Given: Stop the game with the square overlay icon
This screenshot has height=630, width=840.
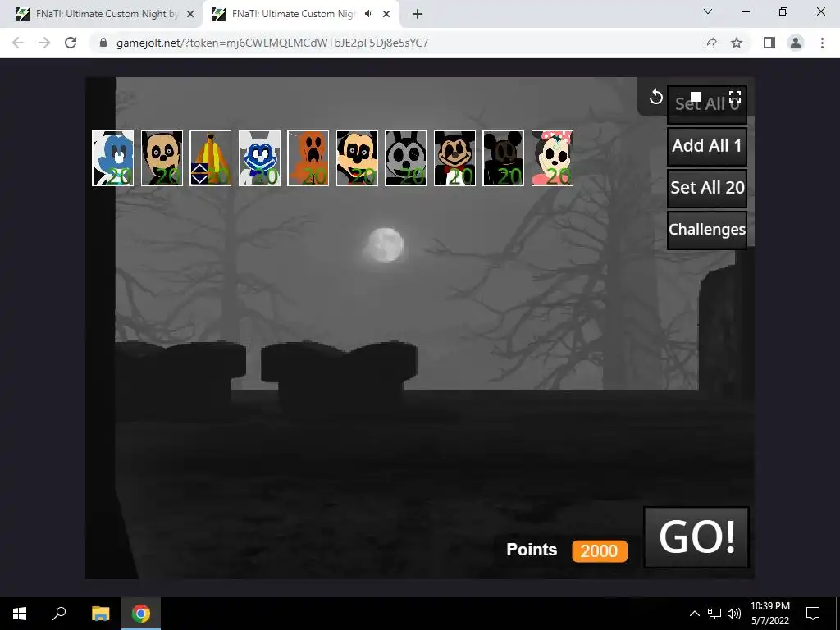Looking at the screenshot, I should coord(696,97).
